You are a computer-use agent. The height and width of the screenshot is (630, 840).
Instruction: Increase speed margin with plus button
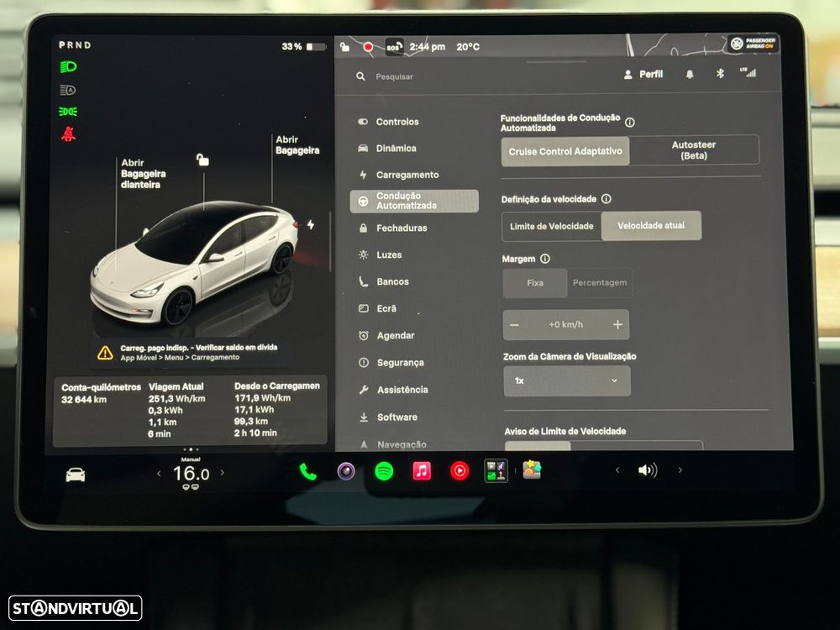(617, 324)
